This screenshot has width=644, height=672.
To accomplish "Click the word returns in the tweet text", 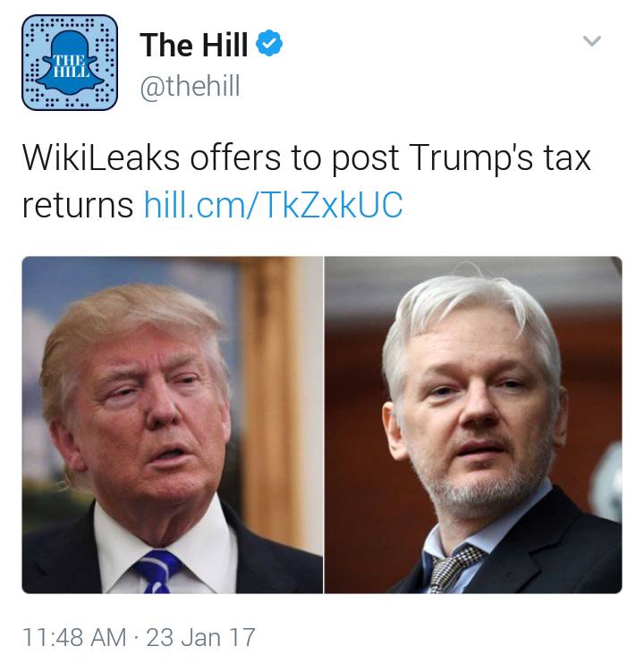I will point(78,205).
